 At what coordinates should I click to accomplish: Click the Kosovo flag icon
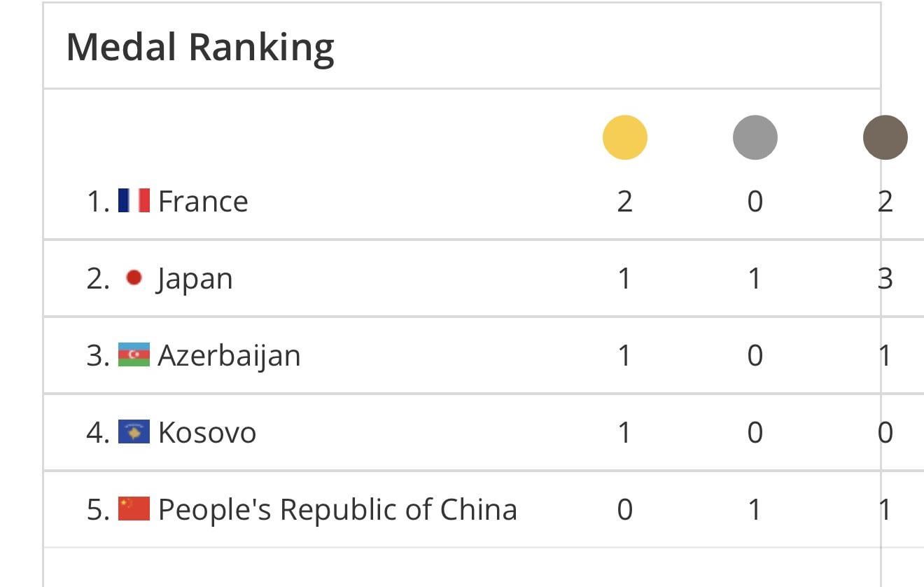click(x=134, y=432)
